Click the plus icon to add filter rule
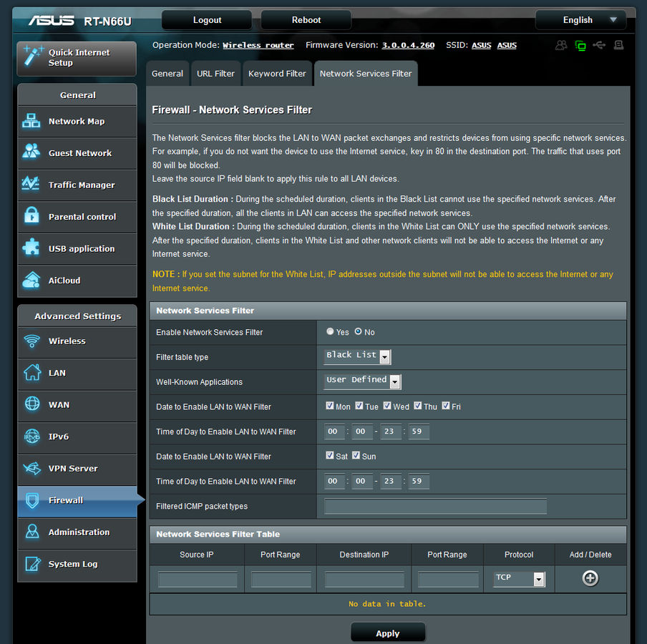The image size is (647, 644). [x=590, y=578]
